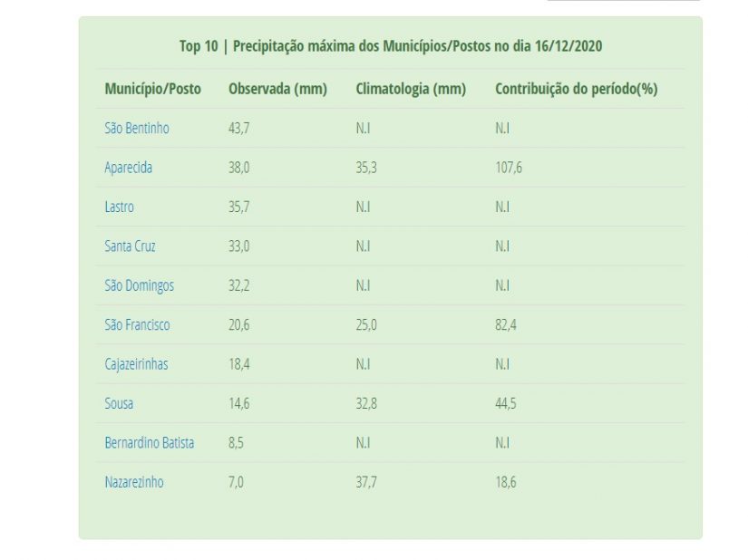
Task: Open the Bernardino Batista link
Action: click(150, 443)
